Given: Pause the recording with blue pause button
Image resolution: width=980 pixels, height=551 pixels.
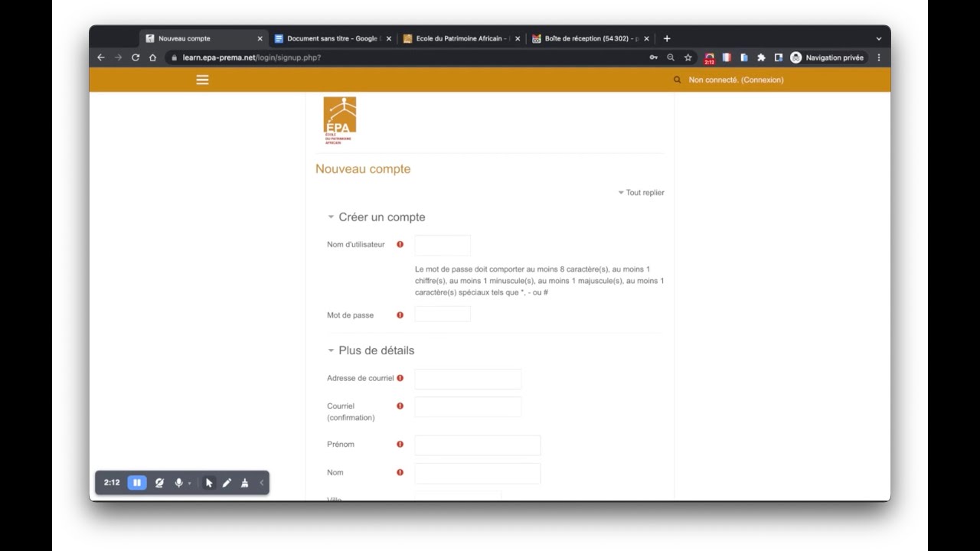Looking at the screenshot, I should [137, 483].
